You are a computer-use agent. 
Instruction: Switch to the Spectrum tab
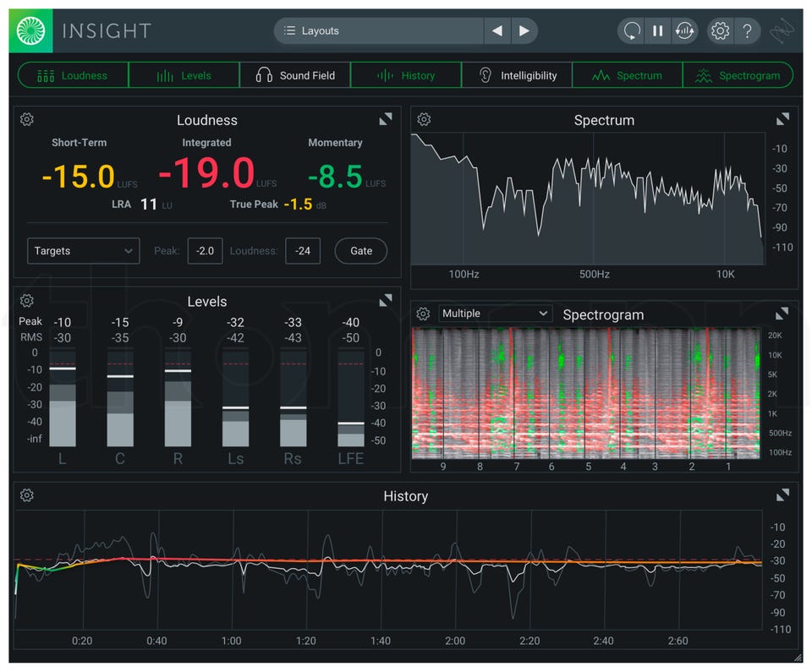[x=627, y=75]
